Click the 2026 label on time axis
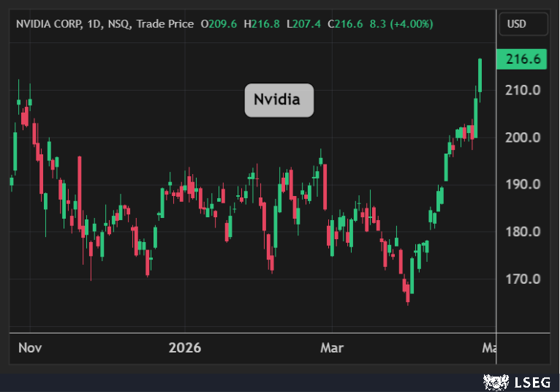Screen dimensions: 560x392 click(184, 347)
